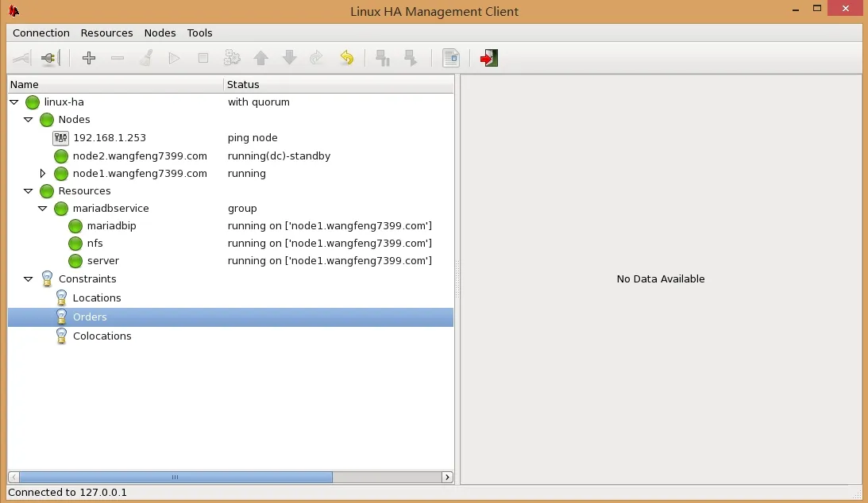
Task: Click the horizontal scrollbar thumb
Action: [x=176, y=477]
